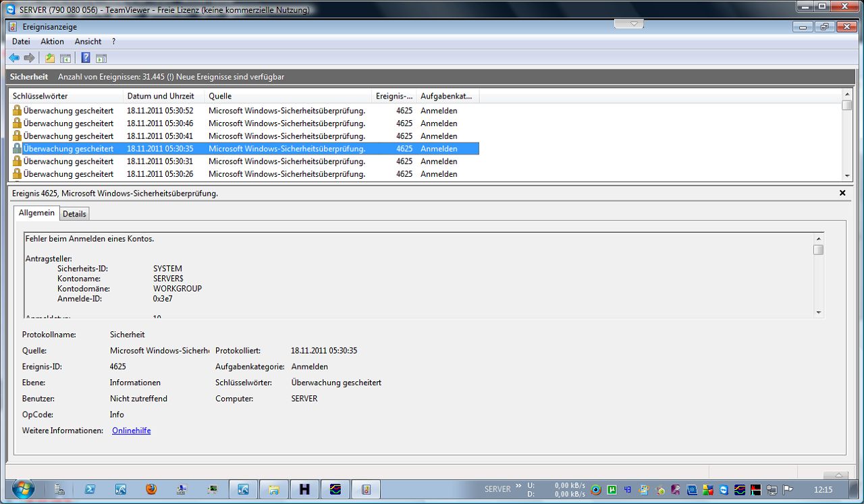864x504 pixels.
Task: Open the network tray icon
Action: pos(772,490)
